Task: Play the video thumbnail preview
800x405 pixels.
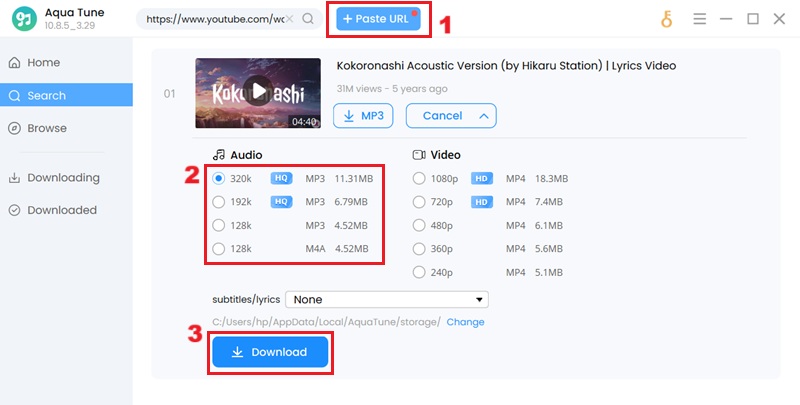Action: click(x=258, y=92)
